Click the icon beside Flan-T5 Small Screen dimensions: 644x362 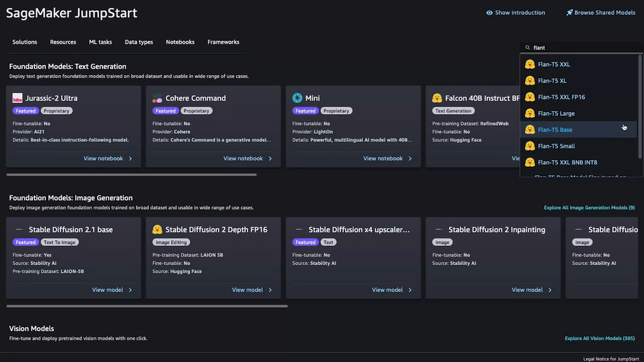[x=530, y=146]
